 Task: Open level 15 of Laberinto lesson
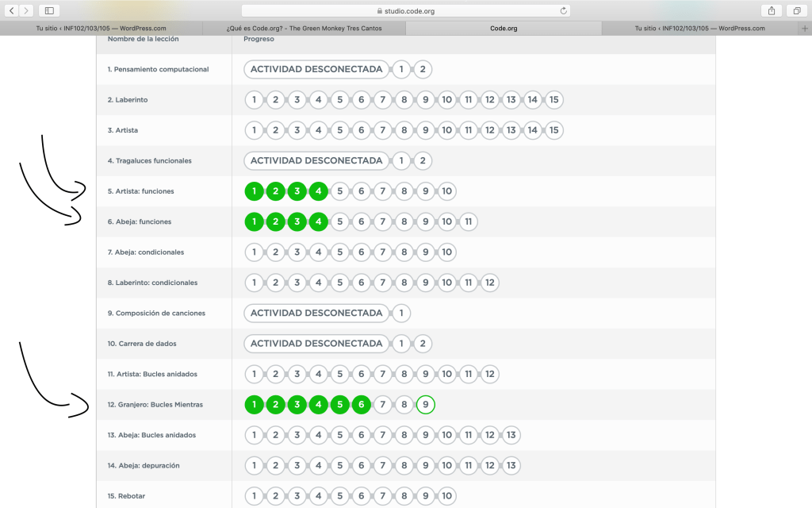coord(554,100)
